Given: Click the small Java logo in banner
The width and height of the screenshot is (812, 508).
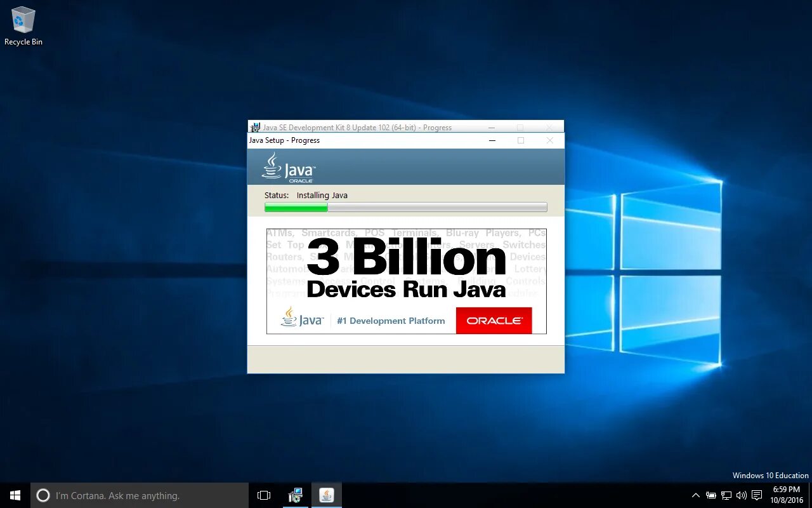Looking at the screenshot, I should pyautogui.click(x=303, y=317).
